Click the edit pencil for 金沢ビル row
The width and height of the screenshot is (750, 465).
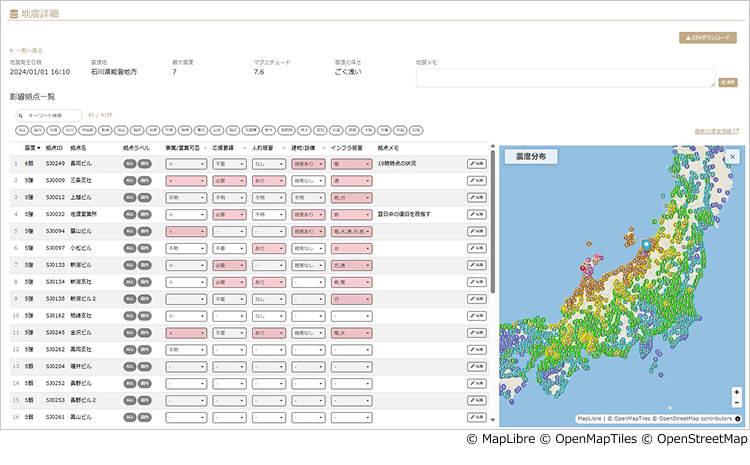[x=476, y=332]
